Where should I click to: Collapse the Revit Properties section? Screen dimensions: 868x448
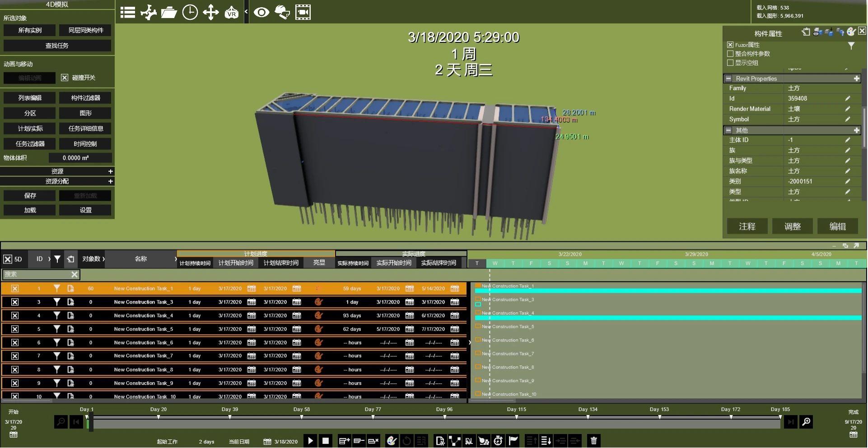(x=728, y=79)
